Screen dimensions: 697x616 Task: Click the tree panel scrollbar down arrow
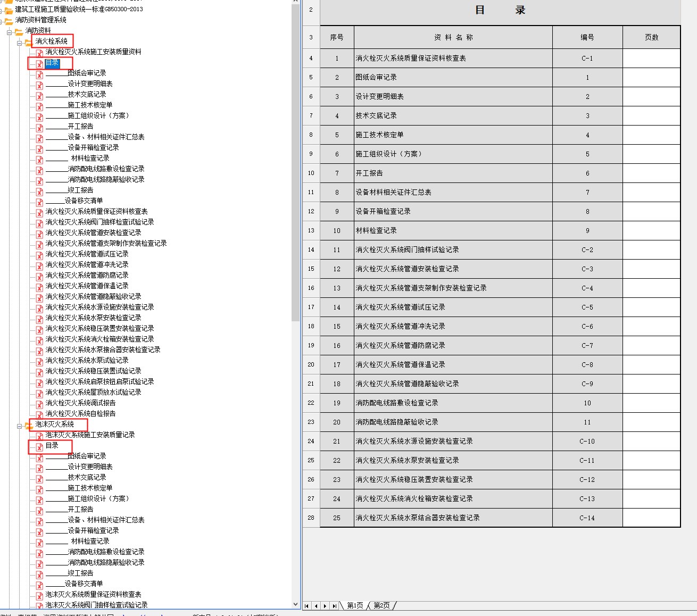tap(296, 604)
